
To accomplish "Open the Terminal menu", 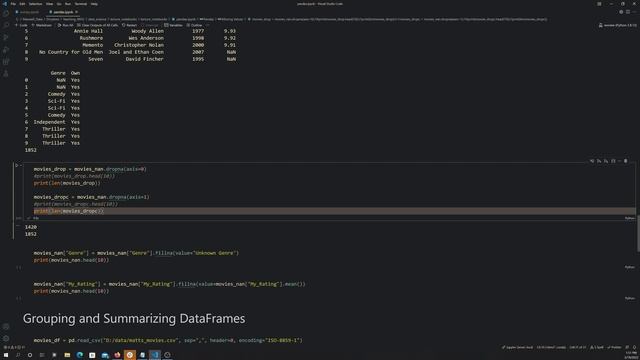I will click(x=80, y=4).
